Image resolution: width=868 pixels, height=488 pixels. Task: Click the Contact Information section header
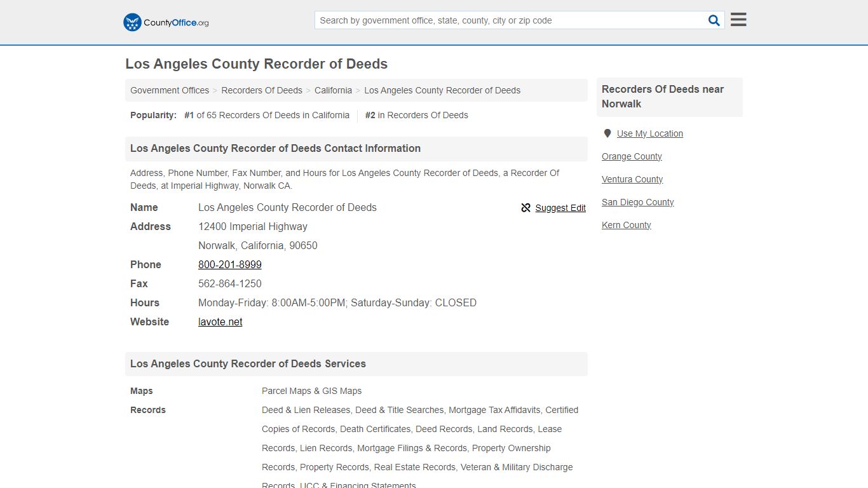tap(356, 149)
